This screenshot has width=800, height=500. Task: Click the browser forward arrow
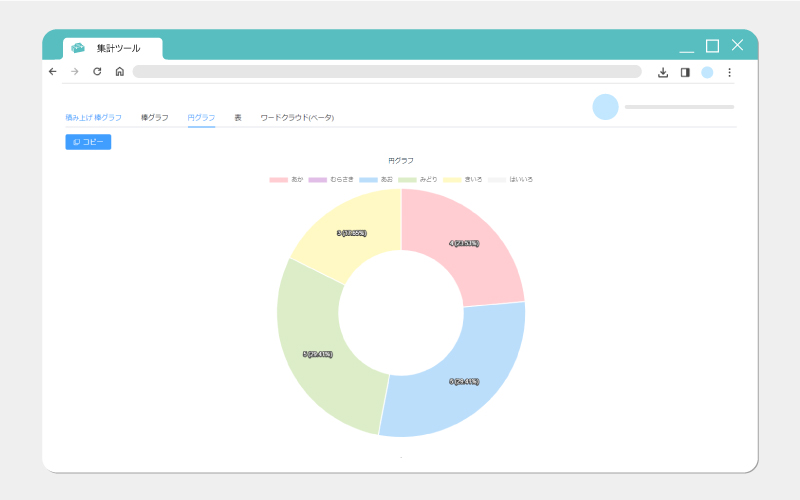click(x=75, y=71)
